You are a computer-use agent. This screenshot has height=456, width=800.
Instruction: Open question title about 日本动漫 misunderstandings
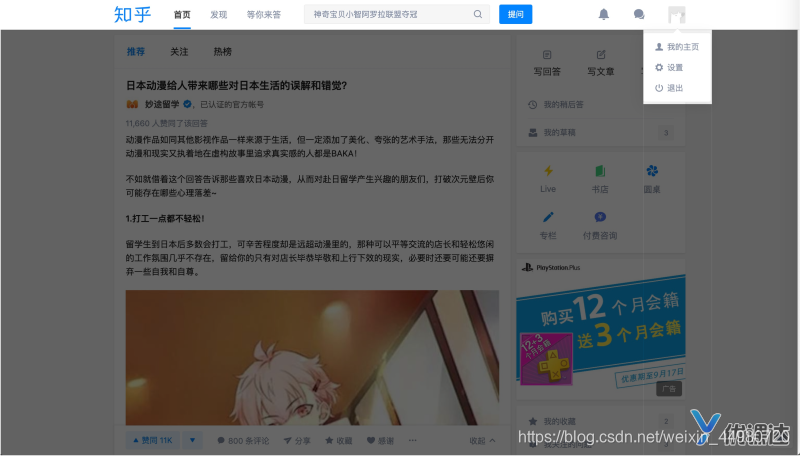[x=236, y=85]
